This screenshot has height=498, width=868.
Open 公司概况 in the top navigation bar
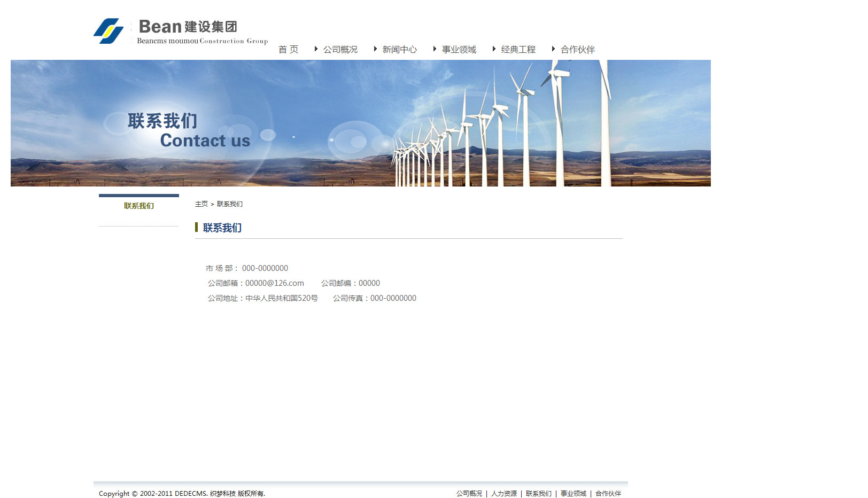tap(340, 50)
